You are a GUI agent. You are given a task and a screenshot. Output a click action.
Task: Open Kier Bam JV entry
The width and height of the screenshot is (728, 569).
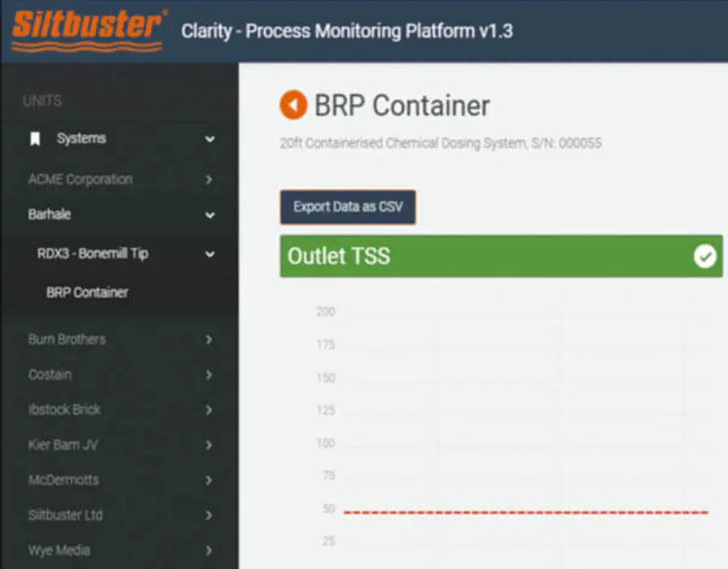(63, 445)
